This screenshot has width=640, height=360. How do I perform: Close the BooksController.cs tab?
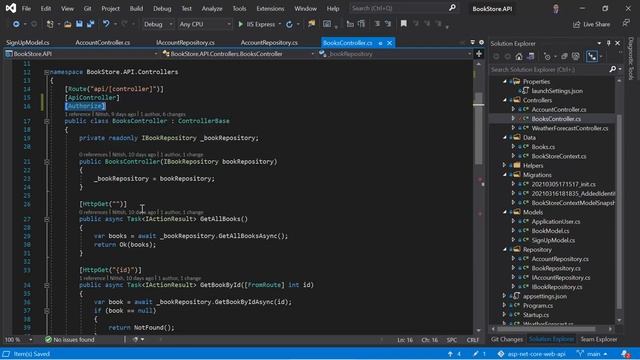pyautogui.click(x=390, y=43)
